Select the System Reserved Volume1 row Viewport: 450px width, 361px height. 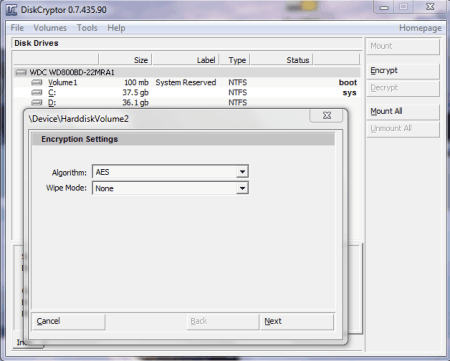187,82
